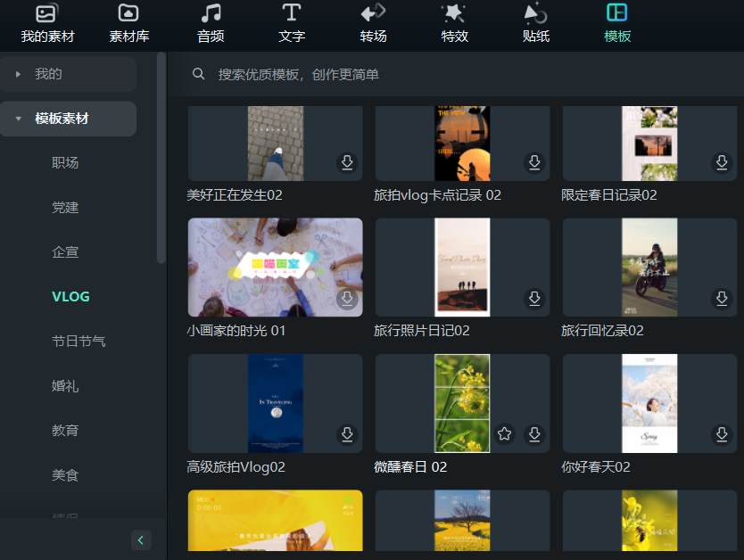Open the 旅行照片日记02 template thumbnail

(461, 266)
